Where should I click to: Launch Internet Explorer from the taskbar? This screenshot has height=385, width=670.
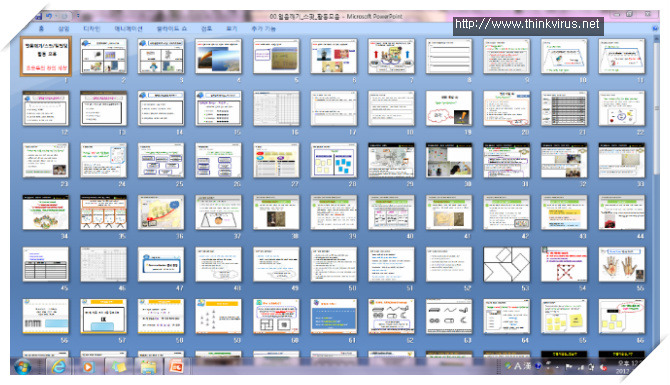[59, 367]
